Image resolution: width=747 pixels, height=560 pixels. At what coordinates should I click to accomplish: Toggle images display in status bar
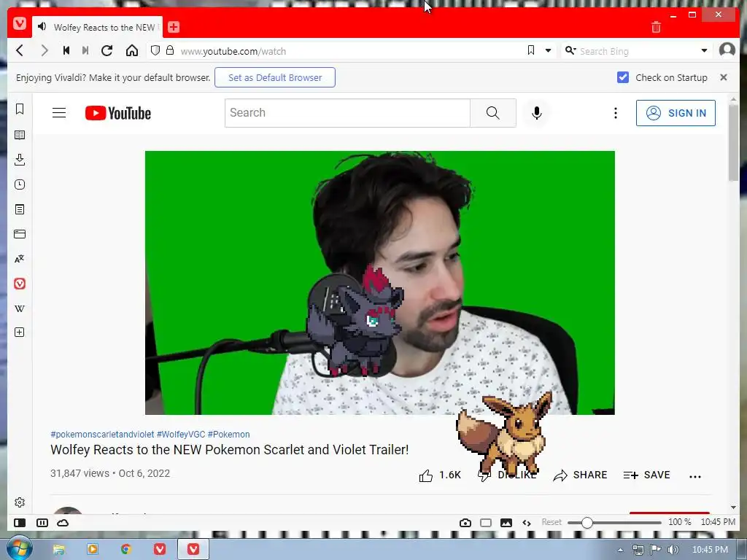[506, 522]
